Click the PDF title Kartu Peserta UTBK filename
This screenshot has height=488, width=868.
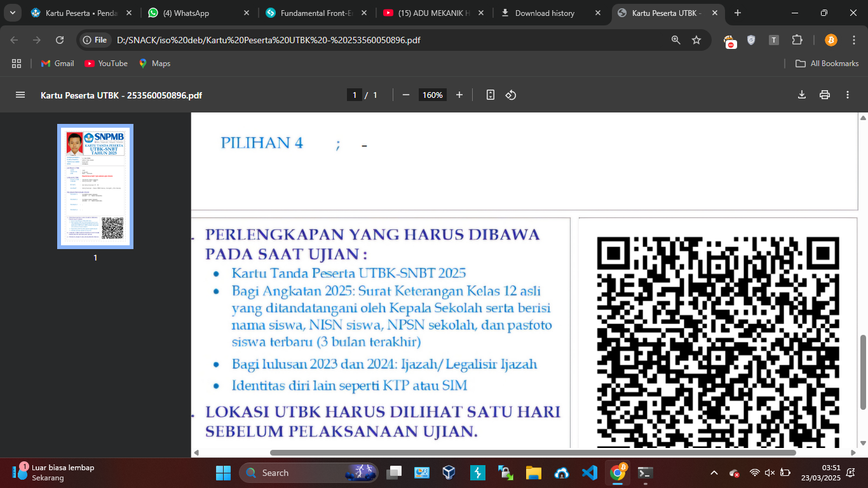[121, 95]
